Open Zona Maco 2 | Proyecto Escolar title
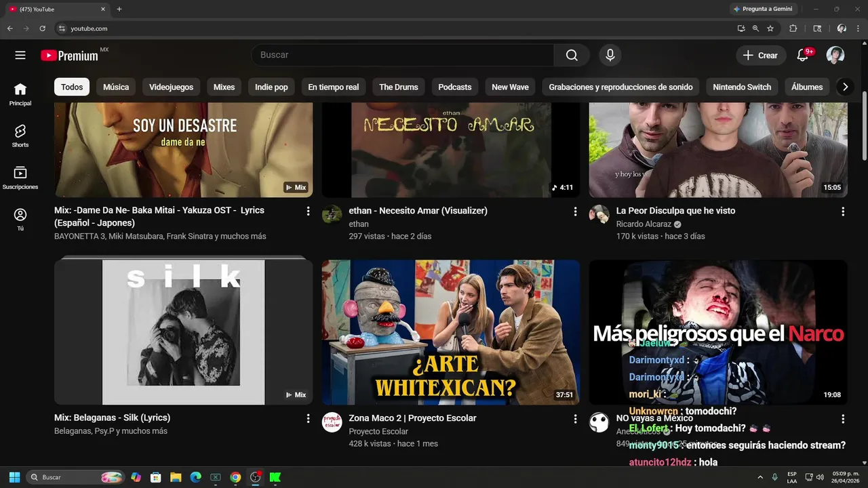Image resolution: width=868 pixels, height=488 pixels. [x=412, y=418]
